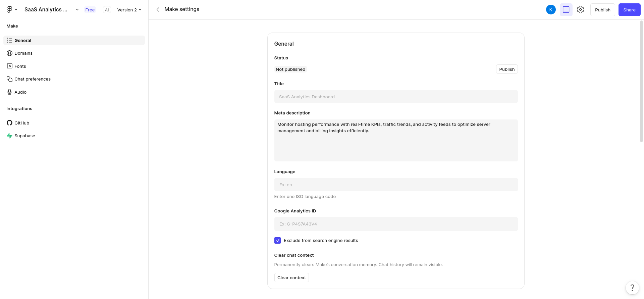
Task: Click the Clear chat context heading
Action: click(294, 255)
